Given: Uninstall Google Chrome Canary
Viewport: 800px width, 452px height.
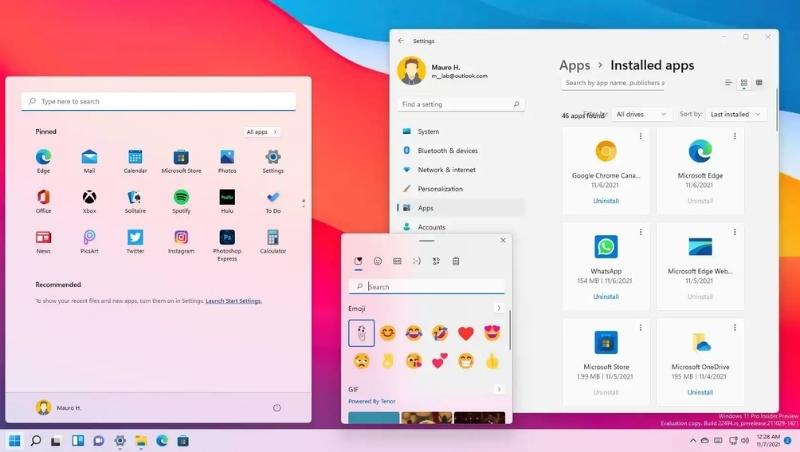Looking at the screenshot, I should point(606,201).
